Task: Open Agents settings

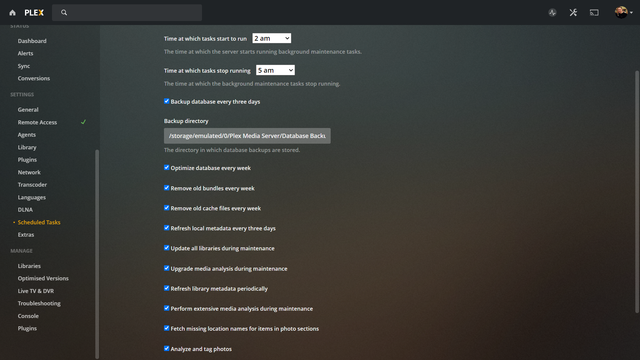Action: click(27, 135)
